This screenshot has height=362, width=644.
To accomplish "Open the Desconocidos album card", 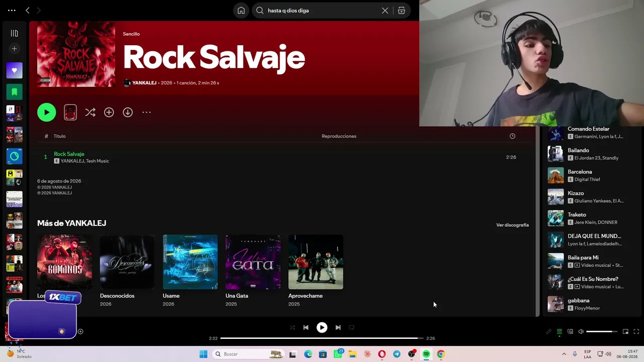I will pos(127,271).
